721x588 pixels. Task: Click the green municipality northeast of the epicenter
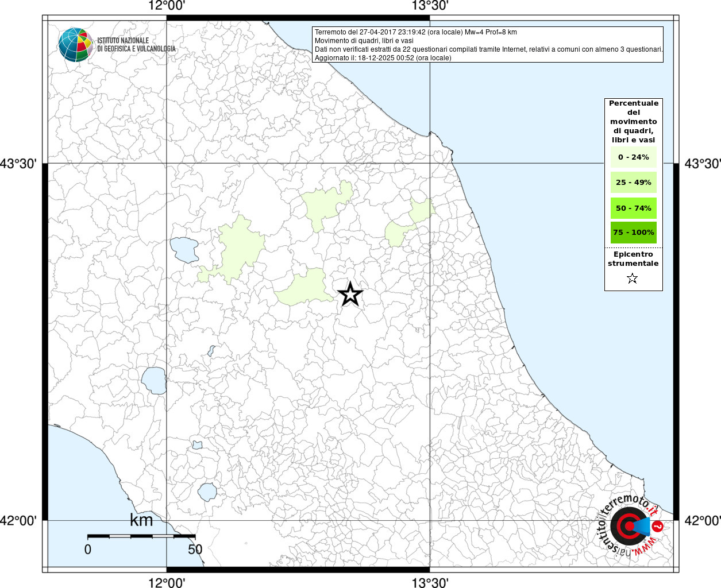[409, 223]
